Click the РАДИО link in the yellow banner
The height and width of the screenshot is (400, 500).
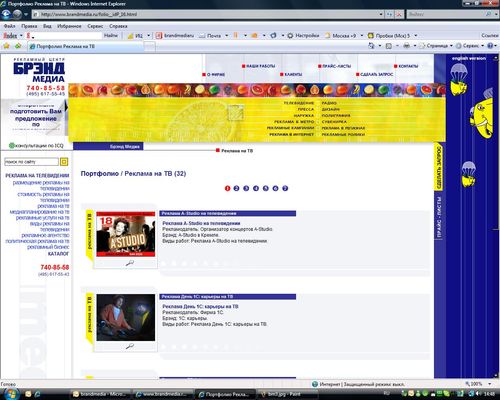(329, 103)
